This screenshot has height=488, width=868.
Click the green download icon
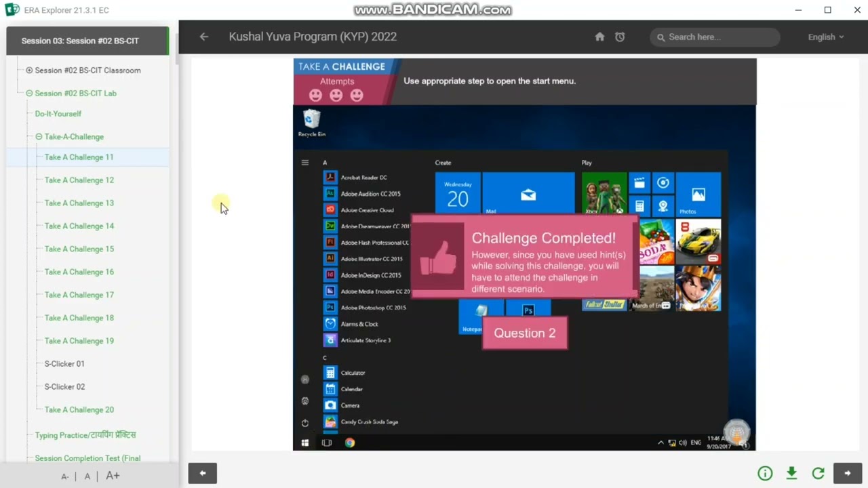(791, 473)
